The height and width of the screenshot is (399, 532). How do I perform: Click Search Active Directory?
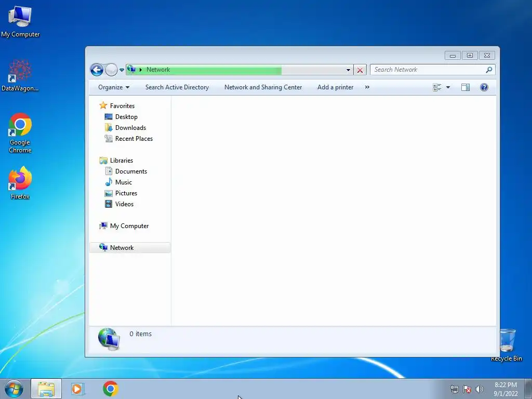[x=177, y=87]
